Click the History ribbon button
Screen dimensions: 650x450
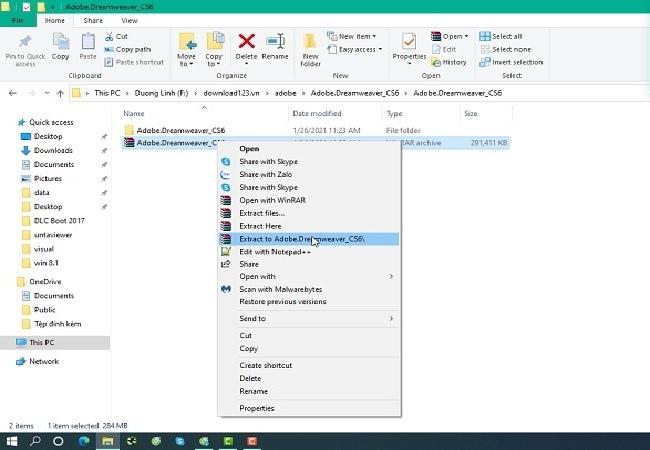(449, 62)
